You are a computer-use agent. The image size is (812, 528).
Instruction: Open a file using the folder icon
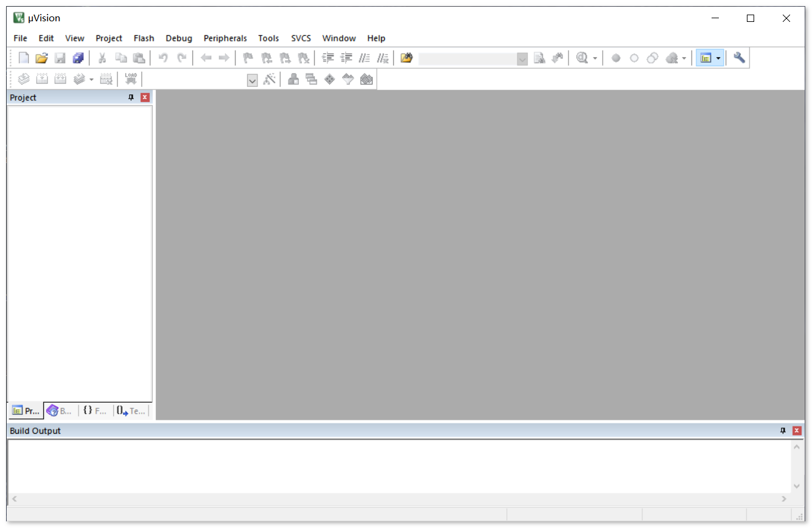[41, 58]
